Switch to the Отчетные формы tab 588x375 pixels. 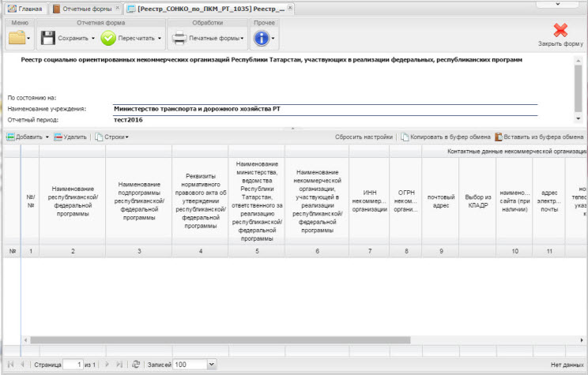[87, 9]
